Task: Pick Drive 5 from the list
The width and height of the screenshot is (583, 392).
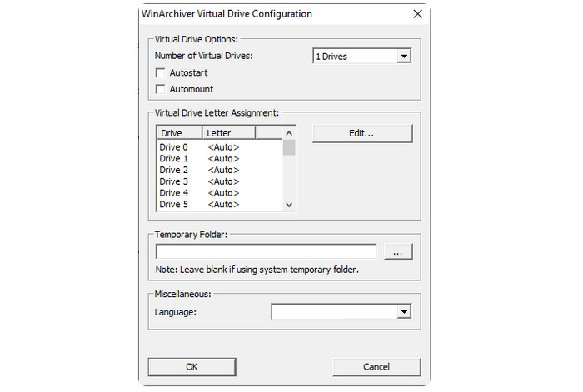Action: [x=174, y=204]
